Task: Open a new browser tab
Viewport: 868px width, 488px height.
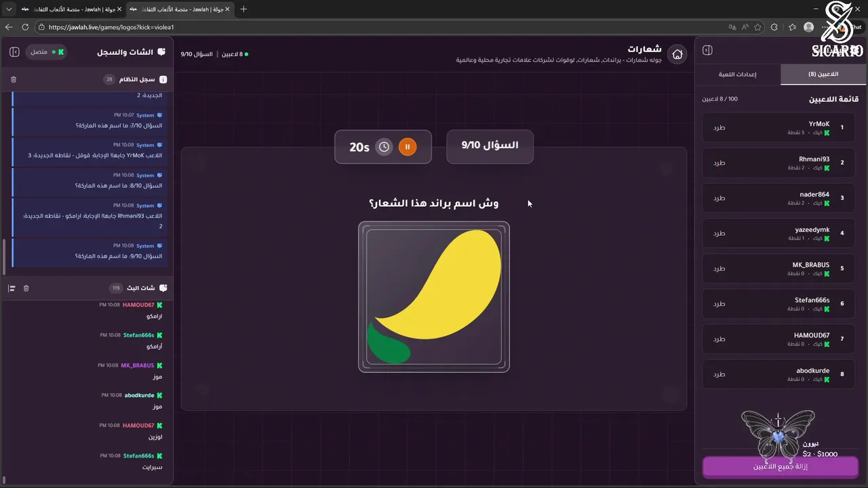Action: (x=243, y=9)
